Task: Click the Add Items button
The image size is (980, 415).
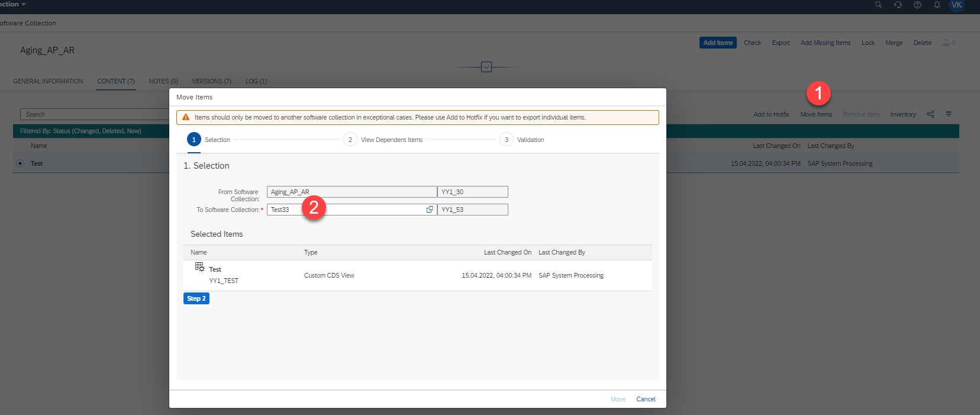Action: pyautogui.click(x=718, y=43)
